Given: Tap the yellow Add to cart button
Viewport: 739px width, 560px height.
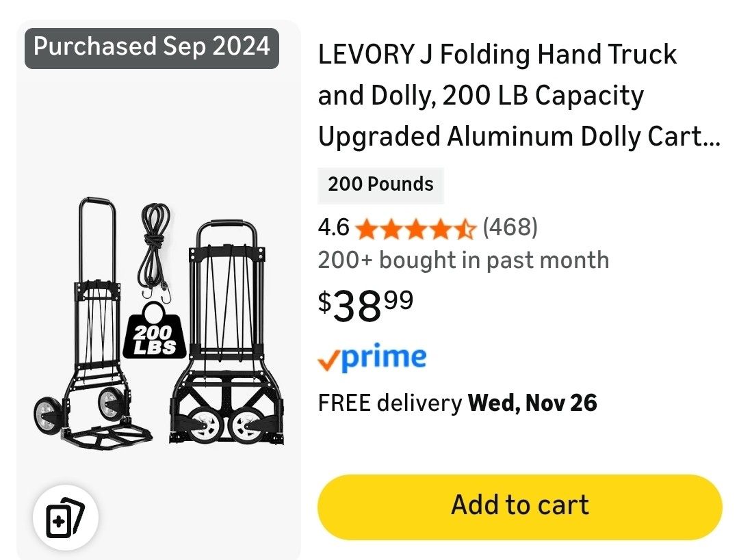Looking at the screenshot, I should (519, 506).
